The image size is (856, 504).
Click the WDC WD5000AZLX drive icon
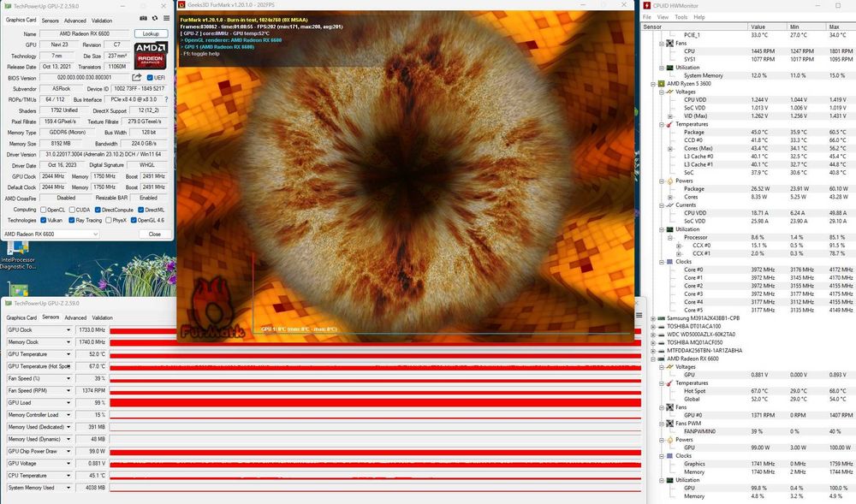(x=661, y=335)
